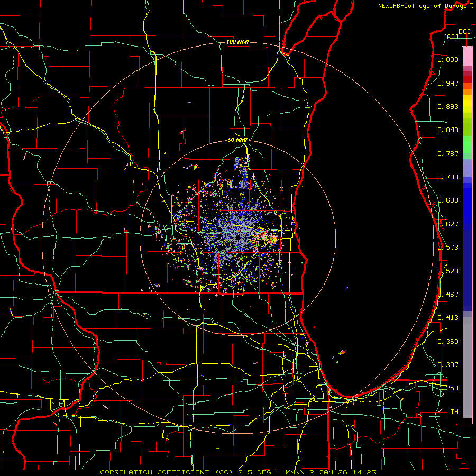This screenshot has width=476, height=476.
Task: Click the 100 NMI range ring label
Action: (237, 42)
